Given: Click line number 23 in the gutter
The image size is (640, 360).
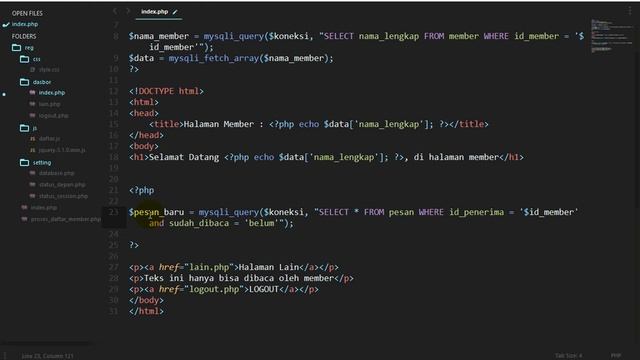Looking at the screenshot, I should 113,212.
